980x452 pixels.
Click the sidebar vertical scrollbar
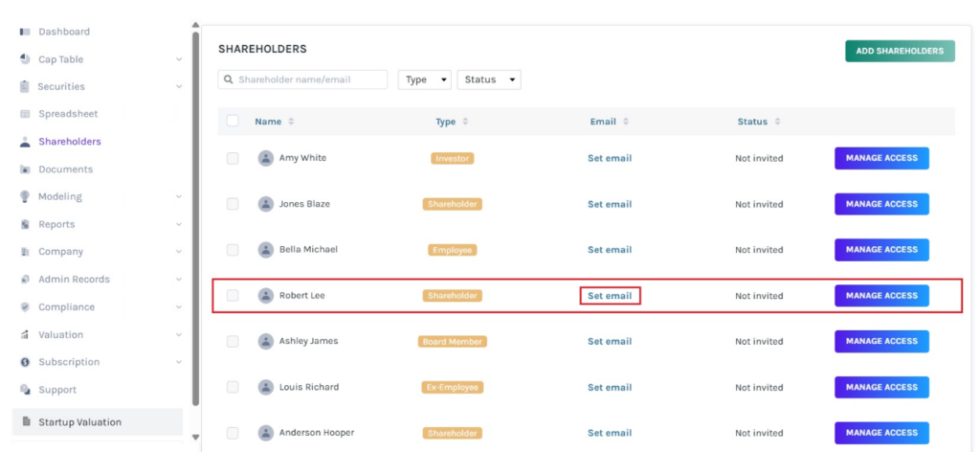196,220
